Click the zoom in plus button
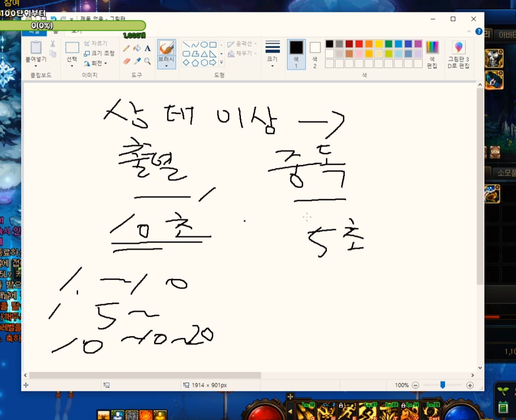 pos(470,385)
